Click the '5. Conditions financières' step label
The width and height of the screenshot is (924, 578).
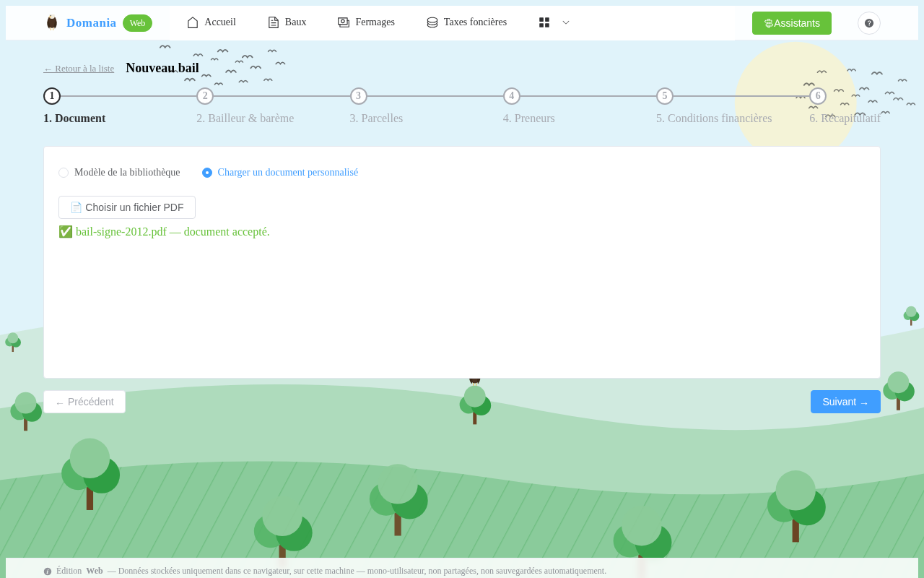pos(714,118)
